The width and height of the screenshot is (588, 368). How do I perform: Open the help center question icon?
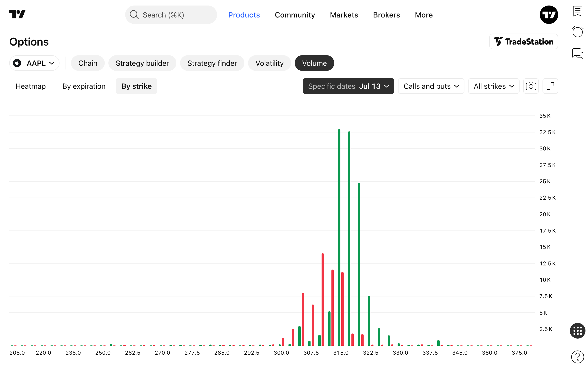coord(577,357)
